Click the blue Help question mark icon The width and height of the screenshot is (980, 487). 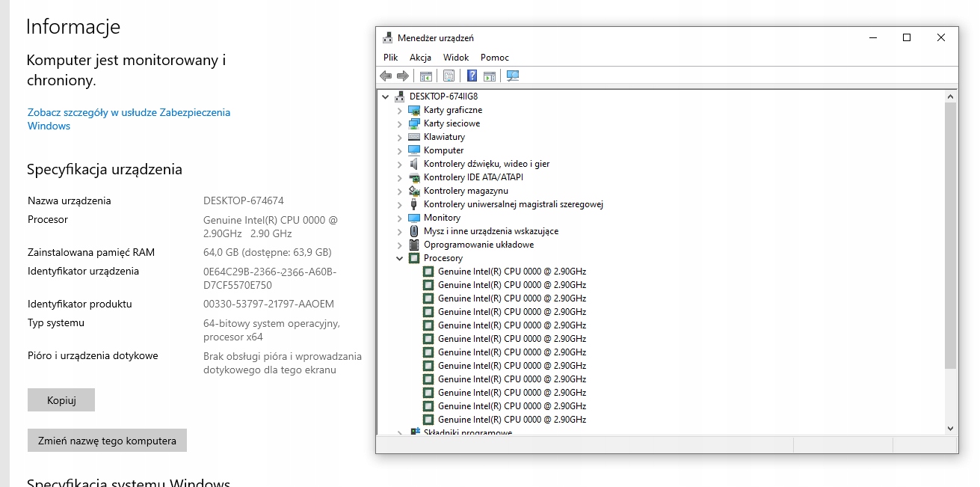pyautogui.click(x=472, y=76)
